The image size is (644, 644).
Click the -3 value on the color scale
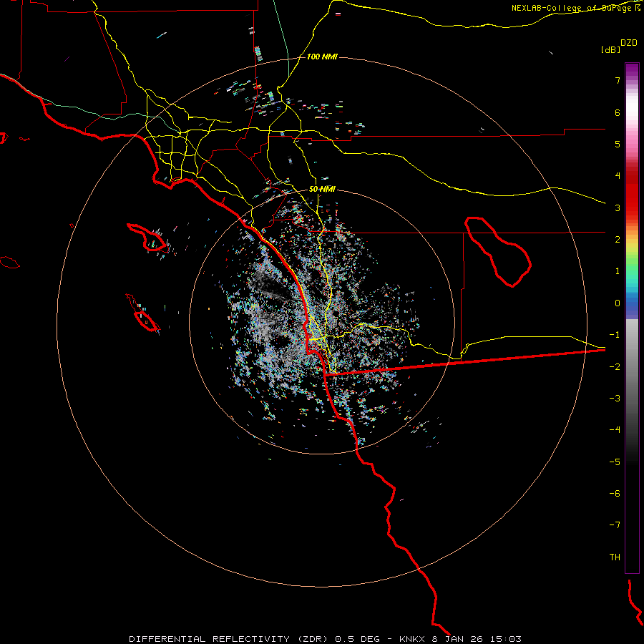615,398
